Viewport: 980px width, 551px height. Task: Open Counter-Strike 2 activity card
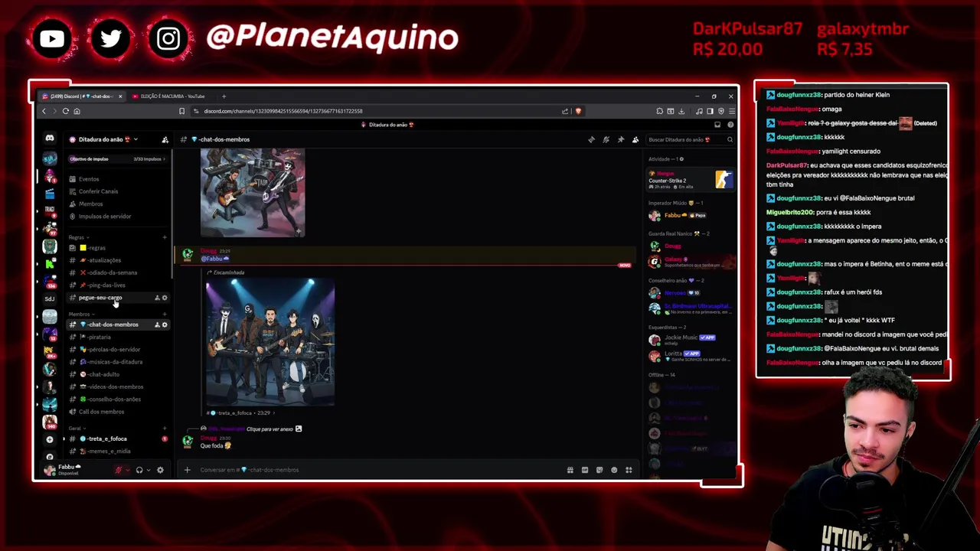(691, 181)
